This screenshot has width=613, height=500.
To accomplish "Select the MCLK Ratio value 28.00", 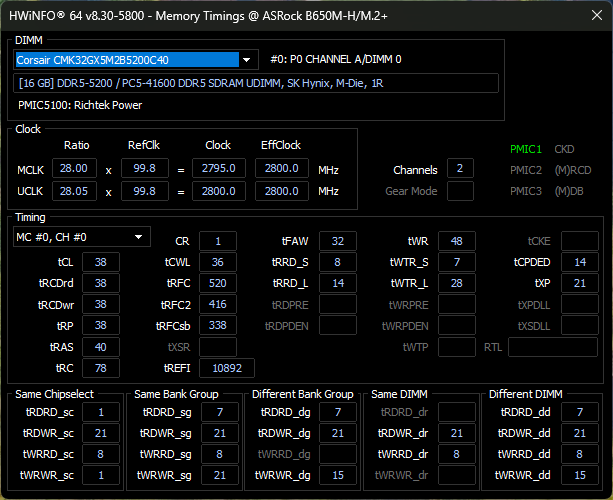I will [74, 168].
